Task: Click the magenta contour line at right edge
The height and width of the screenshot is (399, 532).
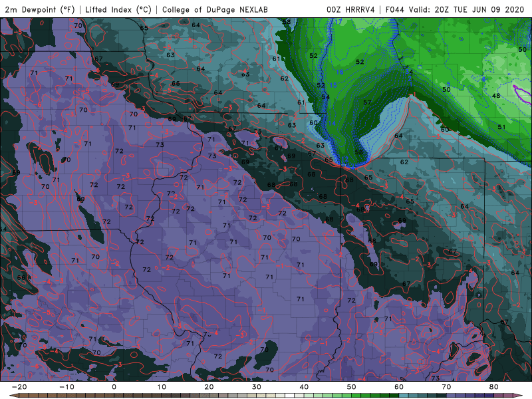Action: pyautogui.click(x=521, y=94)
